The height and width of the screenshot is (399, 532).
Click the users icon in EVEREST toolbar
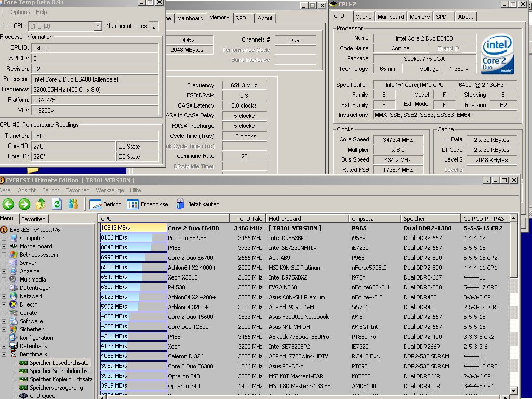73,204
